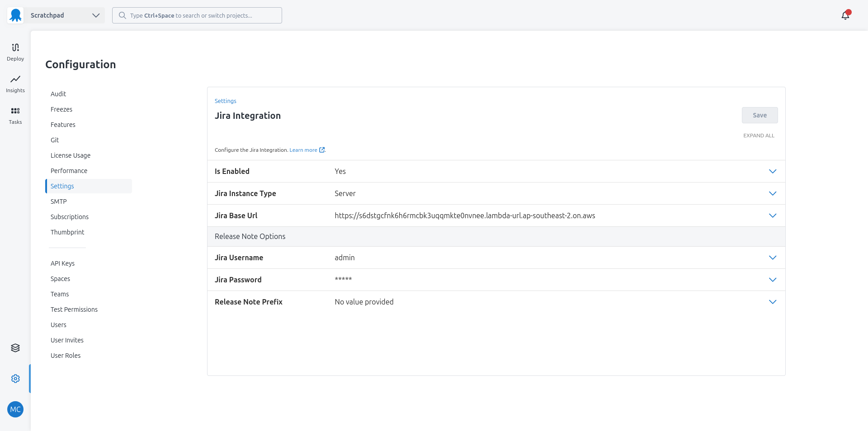Click EXPAND ALL for Jira settings
This screenshot has height=431, width=868.
pos(759,135)
